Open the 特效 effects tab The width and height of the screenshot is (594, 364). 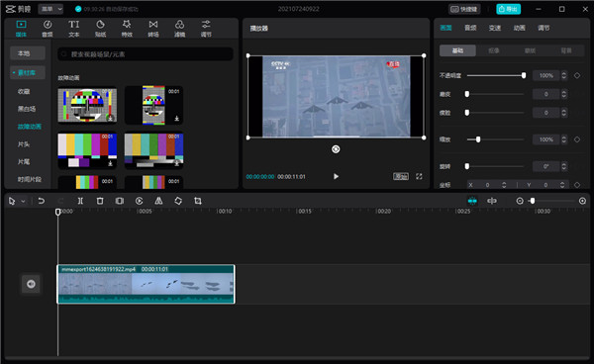tap(127, 29)
